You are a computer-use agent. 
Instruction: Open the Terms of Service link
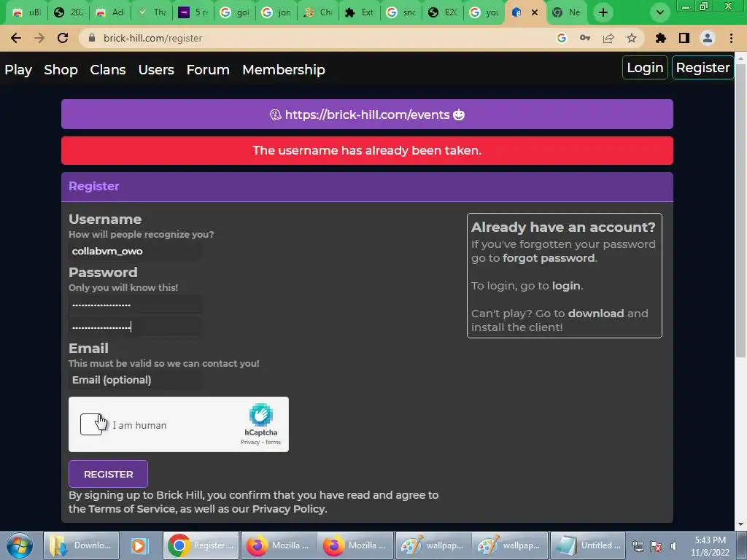click(x=132, y=509)
